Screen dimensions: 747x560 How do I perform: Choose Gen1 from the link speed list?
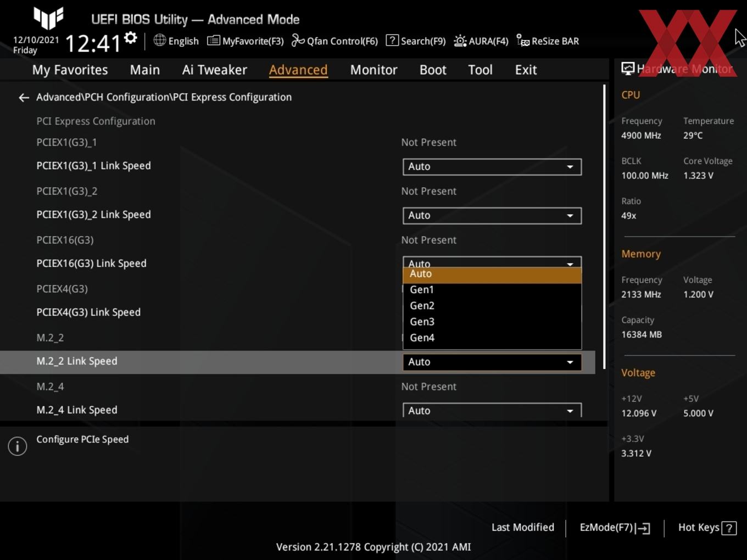pyautogui.click(x=492, y=289)
